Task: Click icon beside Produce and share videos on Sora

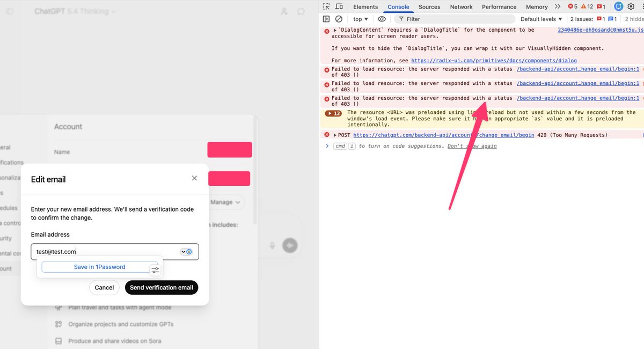Action: click(58, 341)
